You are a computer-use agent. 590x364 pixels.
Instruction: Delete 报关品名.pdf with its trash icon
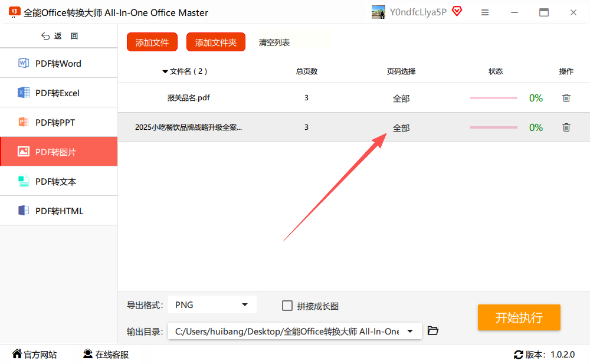[566, 98]
